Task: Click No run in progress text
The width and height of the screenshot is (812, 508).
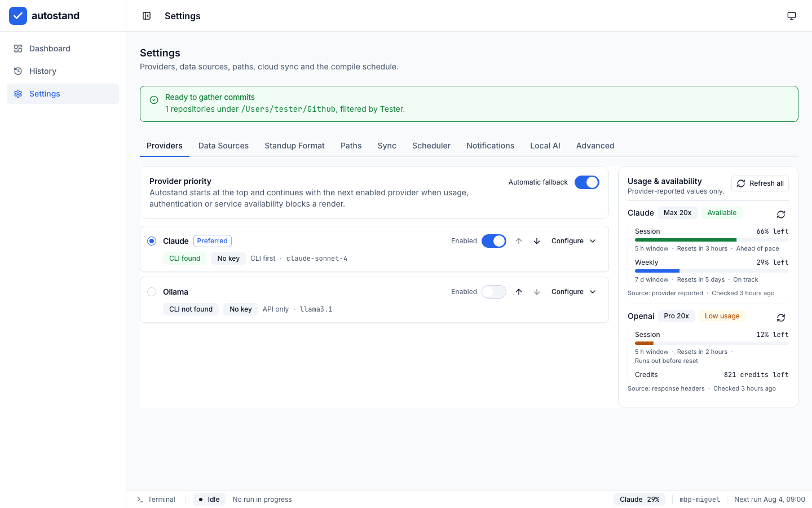Action: click(x=262, y=500)
